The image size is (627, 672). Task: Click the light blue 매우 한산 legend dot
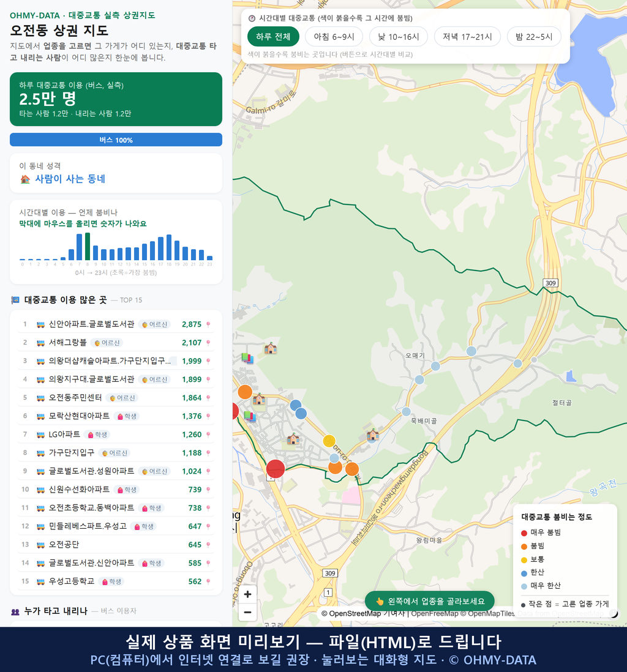pyautogui.click(x=524, y=586)
